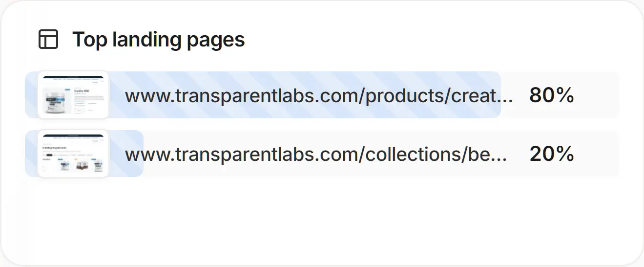Click the dark header bar of the second thumbnail
The image size is (644, 267).
(x=73, y=135)
